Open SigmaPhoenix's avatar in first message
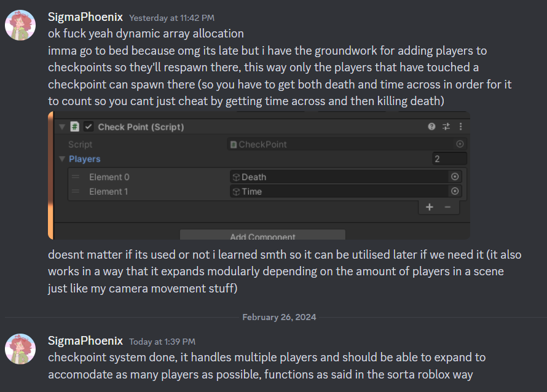The width and height of the screenshot is (547, 392). pos(20,25)
